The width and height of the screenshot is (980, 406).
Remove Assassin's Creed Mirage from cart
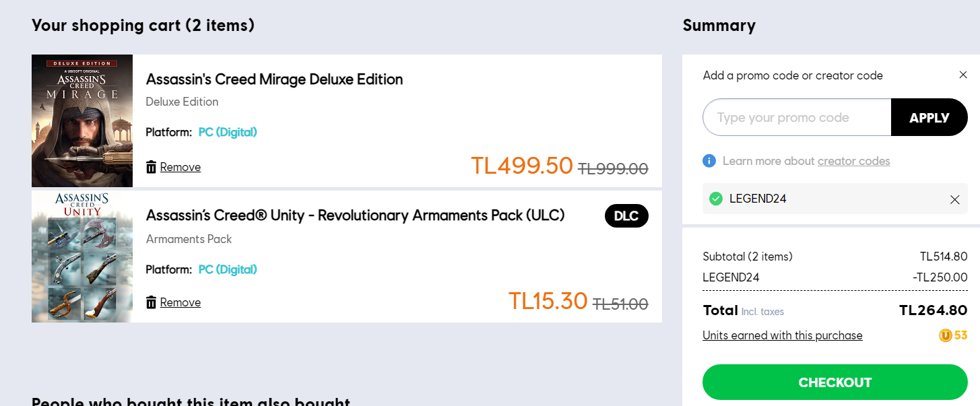[181, 167]
